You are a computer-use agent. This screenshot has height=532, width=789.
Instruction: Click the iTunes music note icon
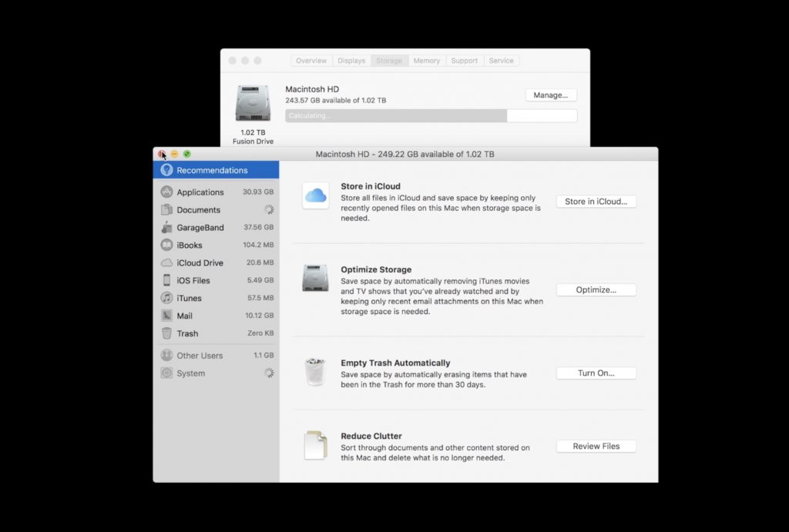[x=166, y=298]
